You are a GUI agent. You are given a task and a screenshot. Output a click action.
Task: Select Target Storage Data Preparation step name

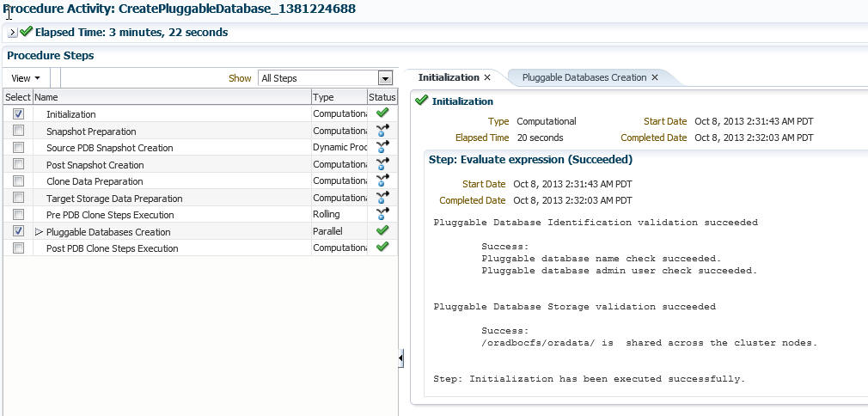(x=114, y=199)
